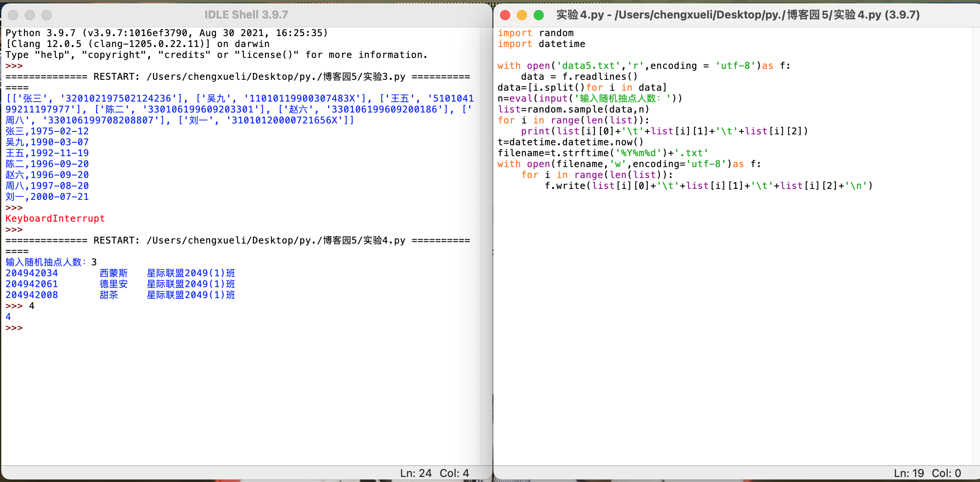The image size is (980, 482).
Task: Minimize the 实验4.py editor window
Action: pyautogui.click(x=522, y=15)
